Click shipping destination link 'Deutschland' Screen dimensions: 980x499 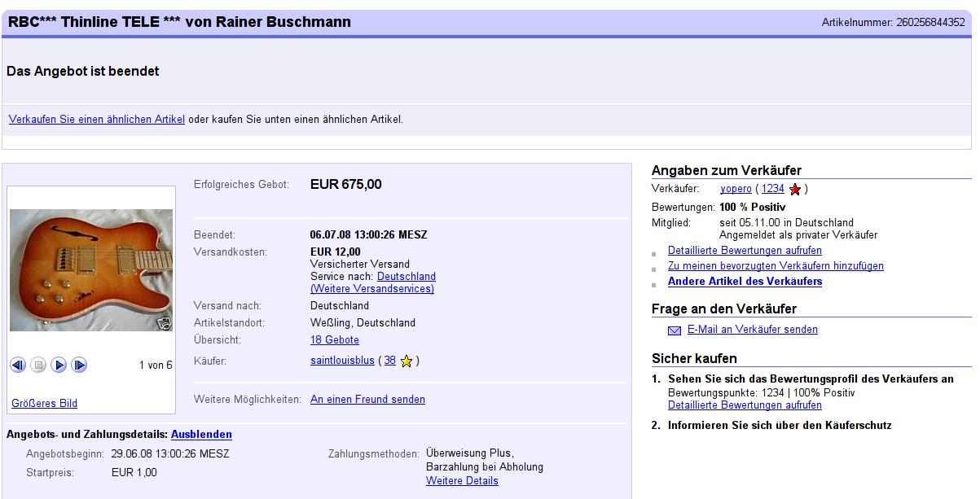coord(407,277)
